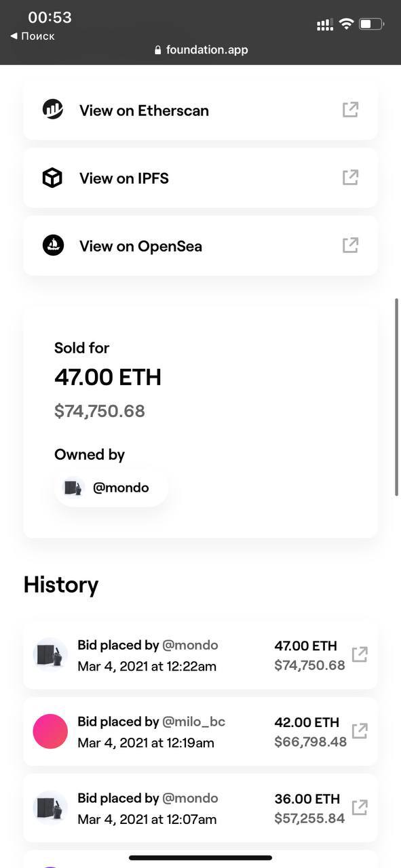Open external link arrow for OpenSea
Viewport: 401px width, 868px height.
(x=350, y=245)
